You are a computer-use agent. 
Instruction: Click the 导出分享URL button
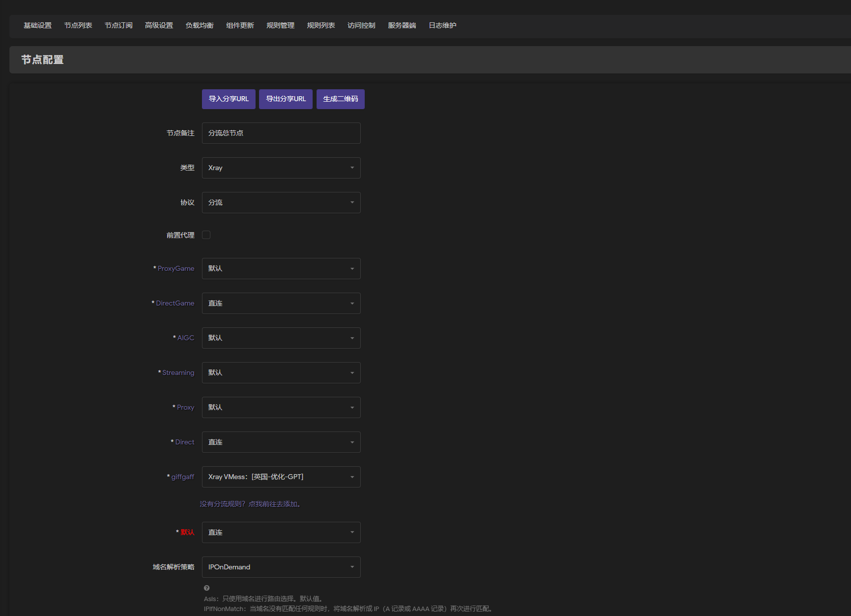click(286, 99)
